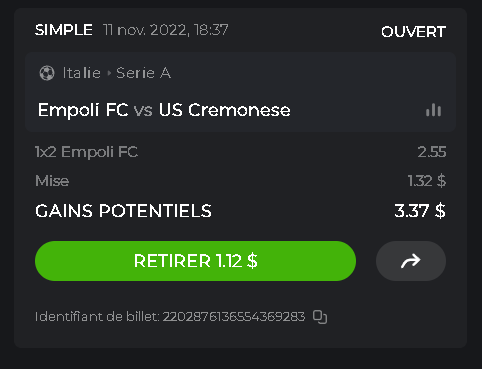Click the 1x2 Empoli FC selection
Viewport: 482px width, 369px height.
pos(86,152)
